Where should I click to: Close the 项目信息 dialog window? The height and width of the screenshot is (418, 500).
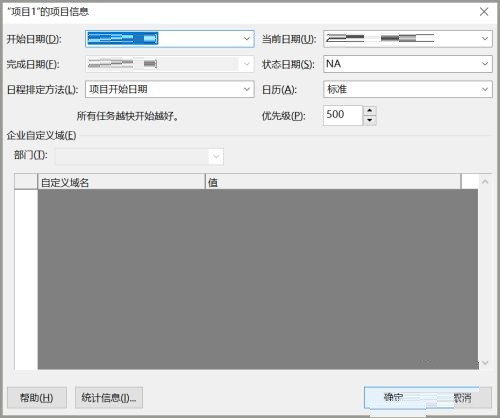tap(484, 12)
